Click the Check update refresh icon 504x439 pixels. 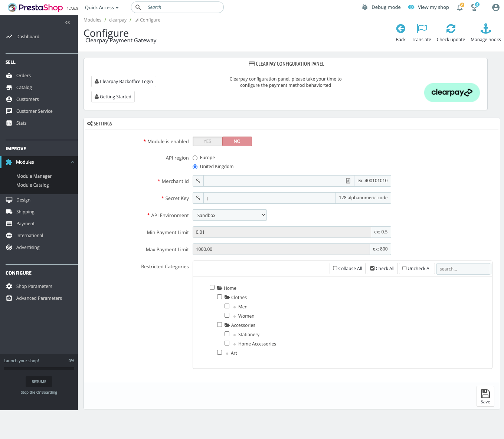(x=451, y=29)
